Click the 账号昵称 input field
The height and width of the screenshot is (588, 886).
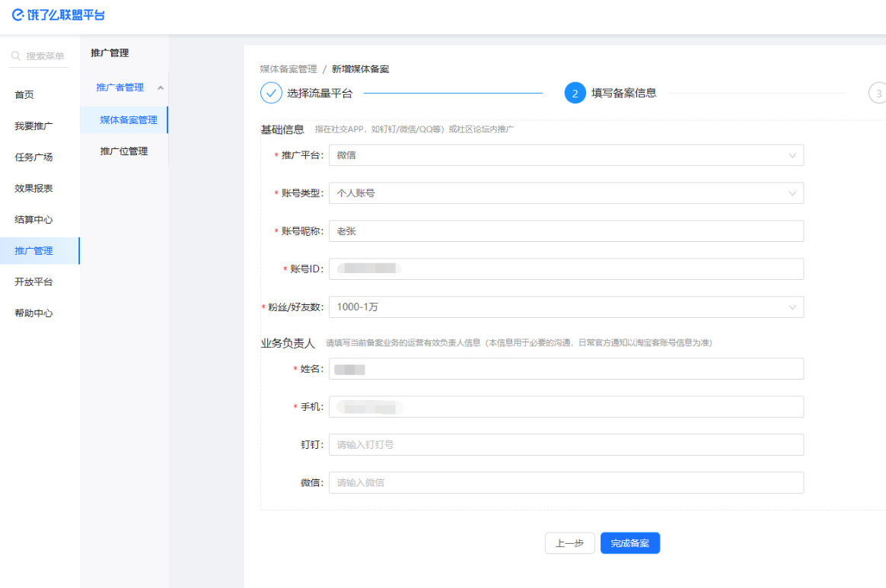point(566,231)
